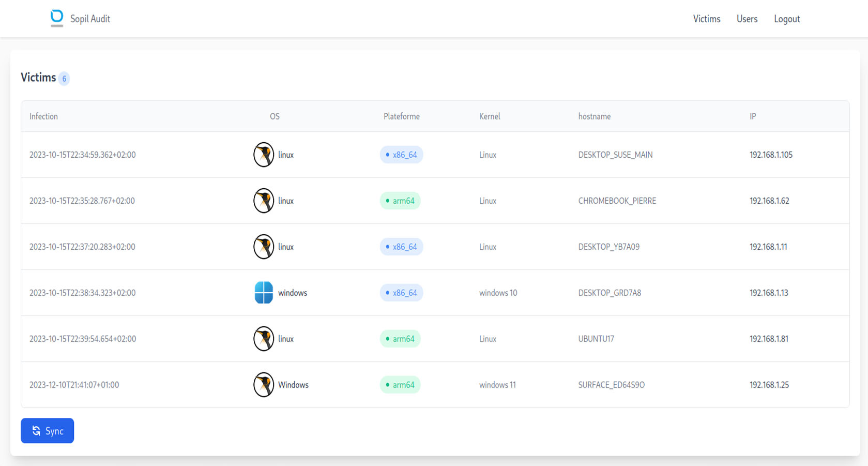Click the Sopil Audit logo icon
The image size is (868, 466).
click(x=57, y=18)
